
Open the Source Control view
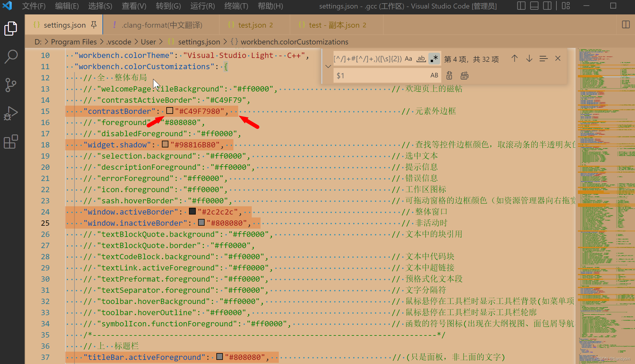pyautogui.click(x=11, y=85)
